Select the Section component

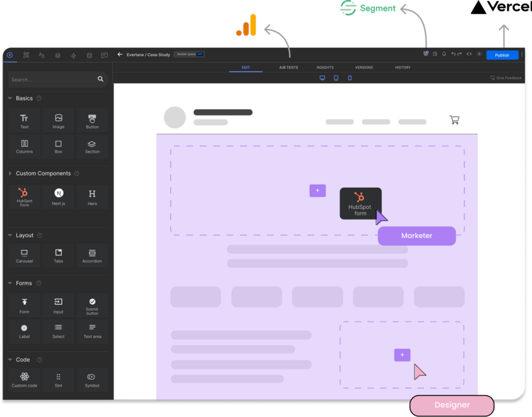pyautogui.click(x=92, y=146)
